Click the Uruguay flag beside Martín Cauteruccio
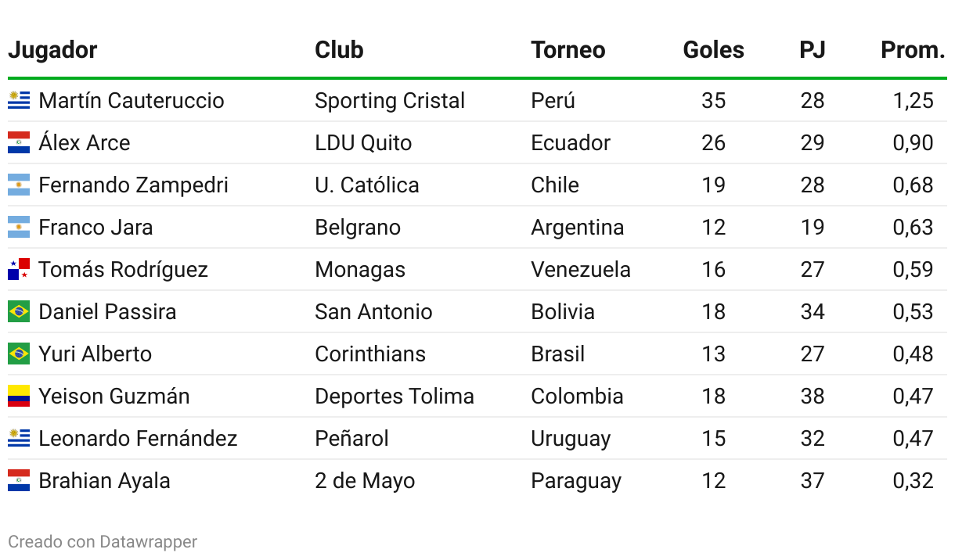Image resolution: width=955 pixels, height=560 pixels. pos(19,100)
